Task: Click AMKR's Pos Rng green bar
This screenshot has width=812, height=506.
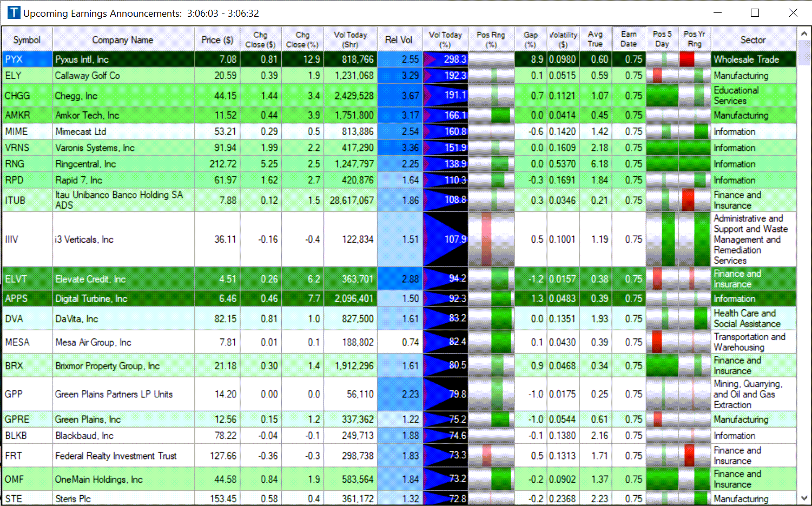Action: 501,116
